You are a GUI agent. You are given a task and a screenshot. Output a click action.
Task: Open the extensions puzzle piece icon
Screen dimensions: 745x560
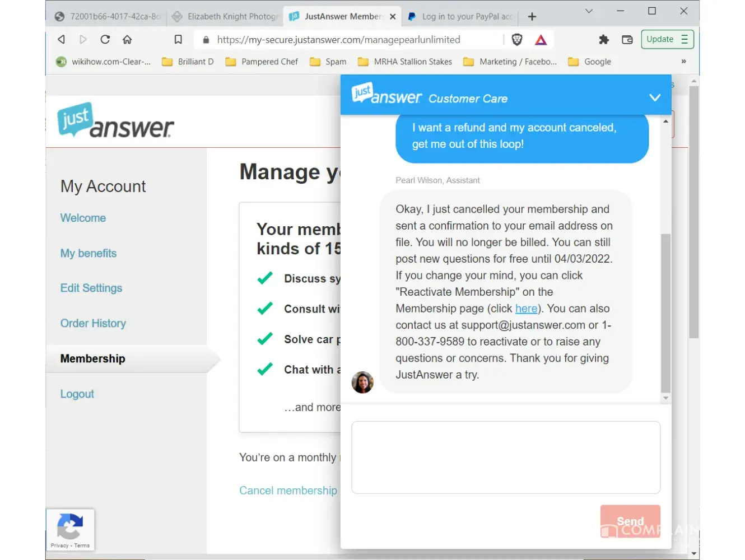604,39
